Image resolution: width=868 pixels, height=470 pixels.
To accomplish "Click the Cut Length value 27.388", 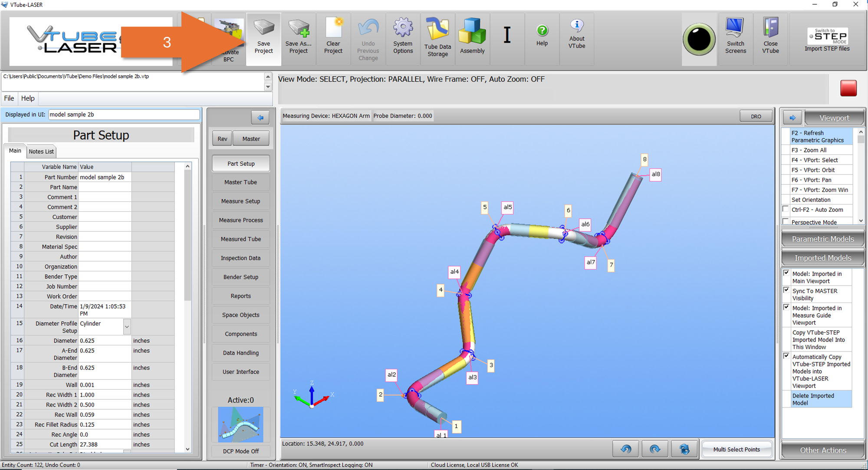I will pyautogui.click(x=105, y=444).
